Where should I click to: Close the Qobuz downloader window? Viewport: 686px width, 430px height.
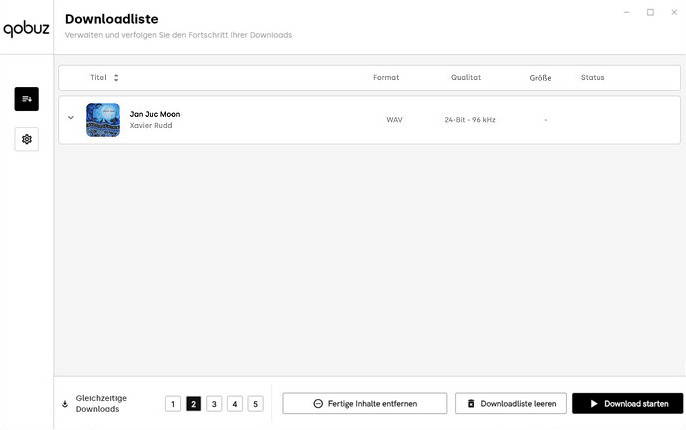(674, 12)
